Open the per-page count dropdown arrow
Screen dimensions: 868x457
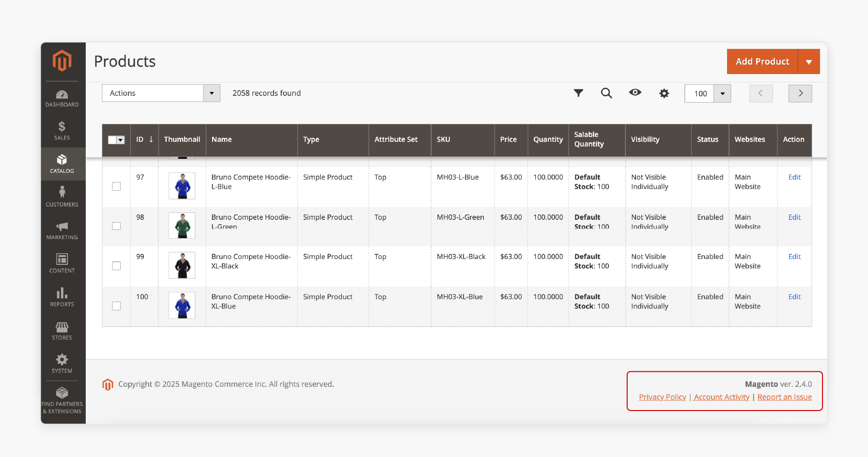pos(722,93)
